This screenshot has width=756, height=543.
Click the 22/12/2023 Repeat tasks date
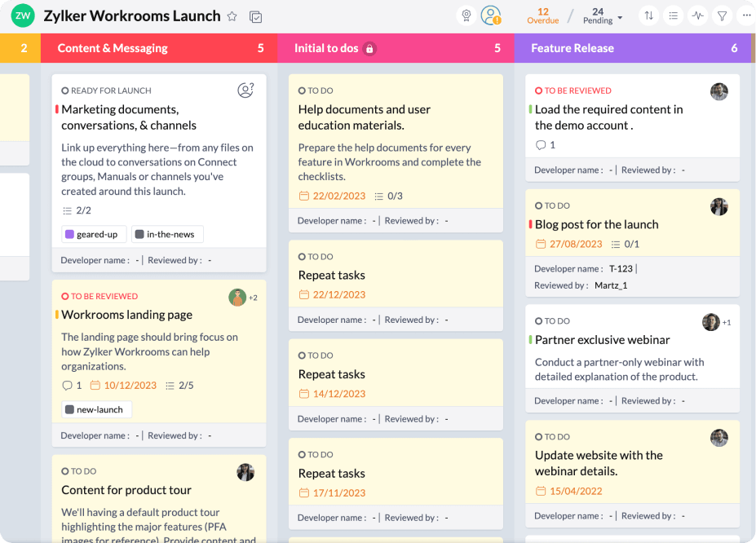(332, 295)
